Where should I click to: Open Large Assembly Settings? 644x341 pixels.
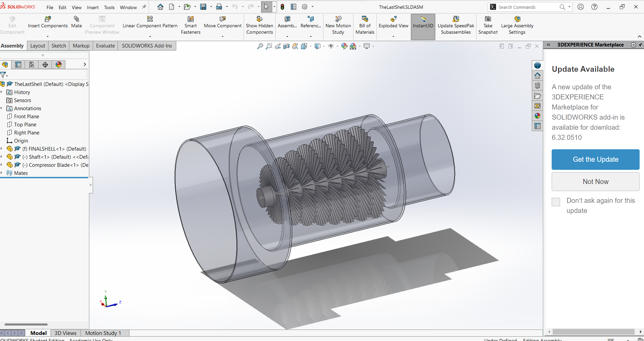517,25
